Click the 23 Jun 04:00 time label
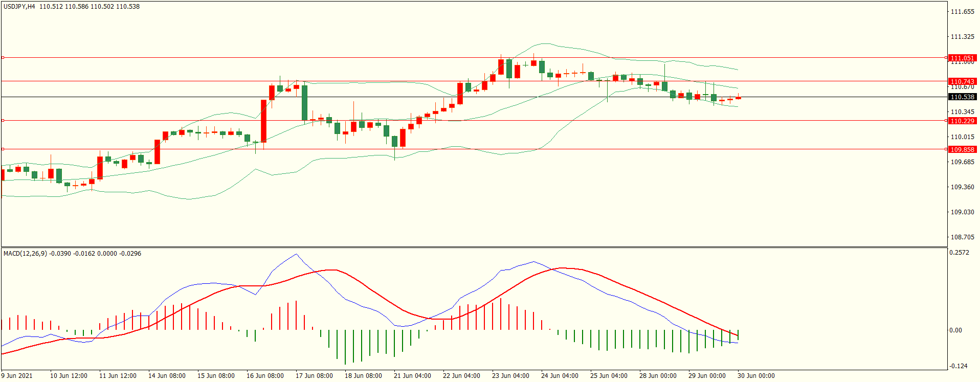The width and height of the screenshot is (980, 382). [x=510, y=376]
